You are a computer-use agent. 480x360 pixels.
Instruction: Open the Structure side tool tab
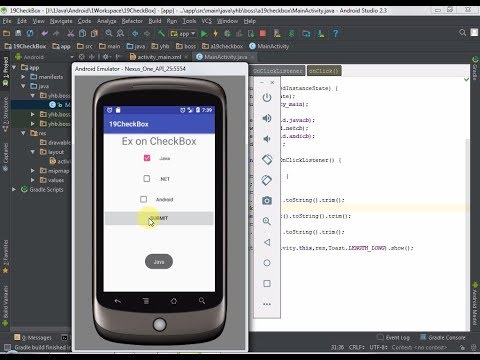(6, 114)
